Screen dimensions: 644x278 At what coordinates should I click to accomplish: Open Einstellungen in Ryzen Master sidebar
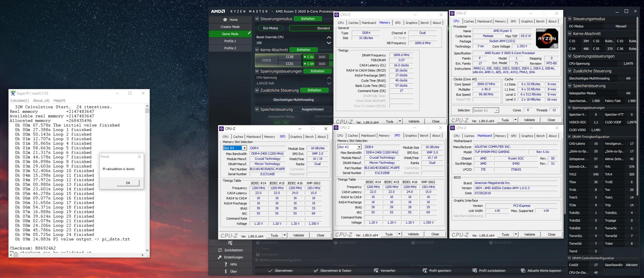pyautogui.click(x=230, y=257)
